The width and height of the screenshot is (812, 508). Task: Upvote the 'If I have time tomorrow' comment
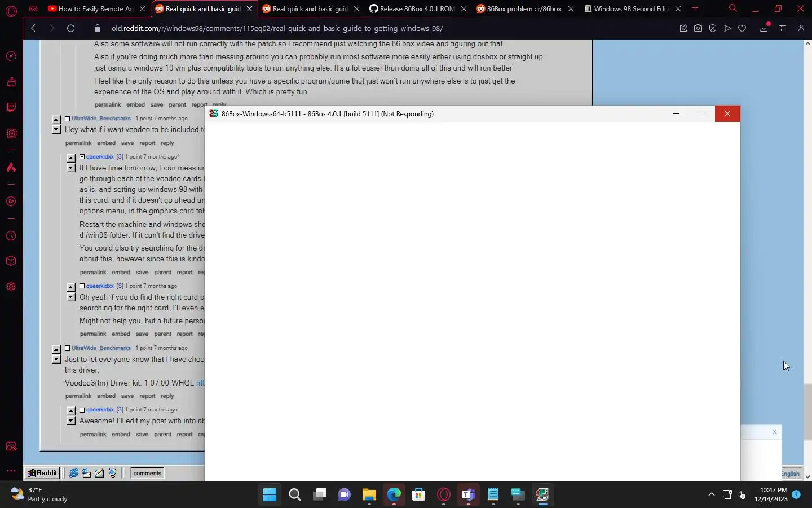point(70,158)
